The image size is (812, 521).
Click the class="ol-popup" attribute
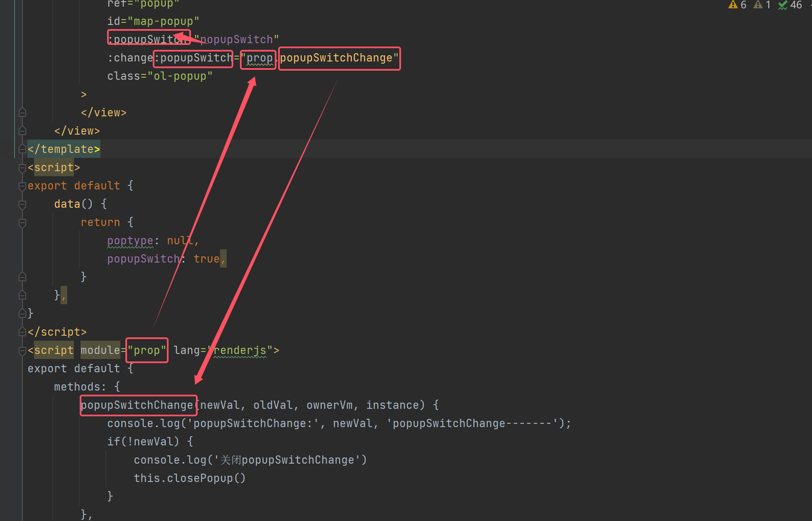160,76
